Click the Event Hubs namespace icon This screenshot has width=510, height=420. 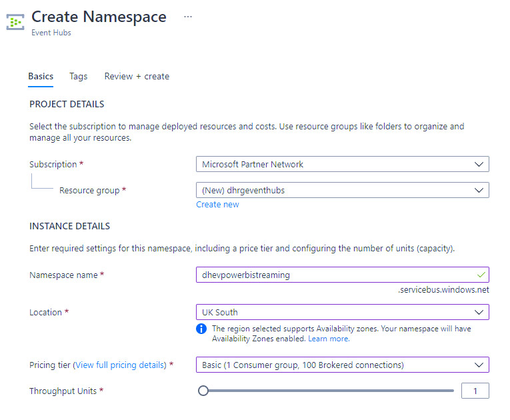[x=15, y=22]
